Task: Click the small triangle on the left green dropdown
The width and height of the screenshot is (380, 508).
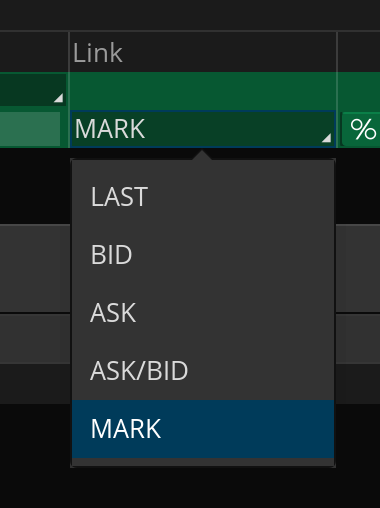Action: 59,98
